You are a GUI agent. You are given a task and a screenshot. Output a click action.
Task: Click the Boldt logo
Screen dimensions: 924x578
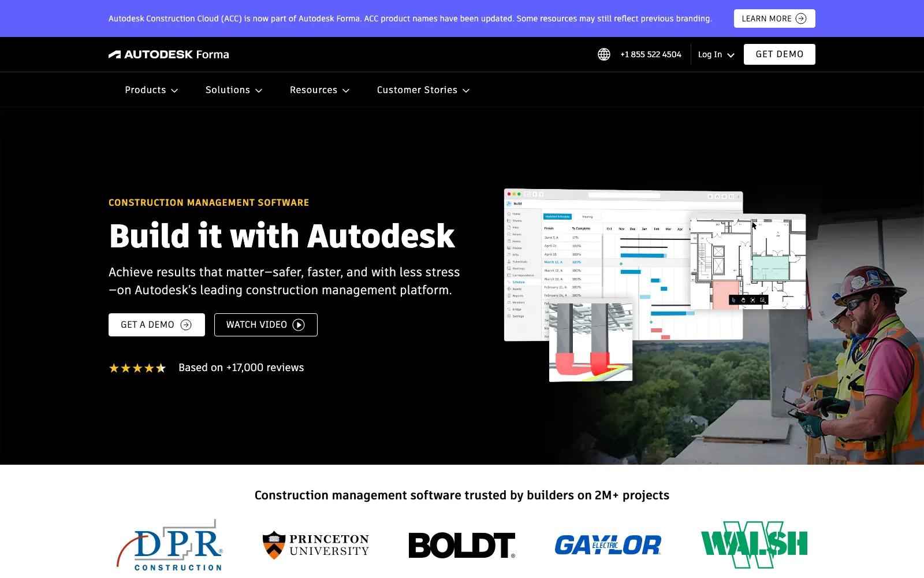[462, 545]
